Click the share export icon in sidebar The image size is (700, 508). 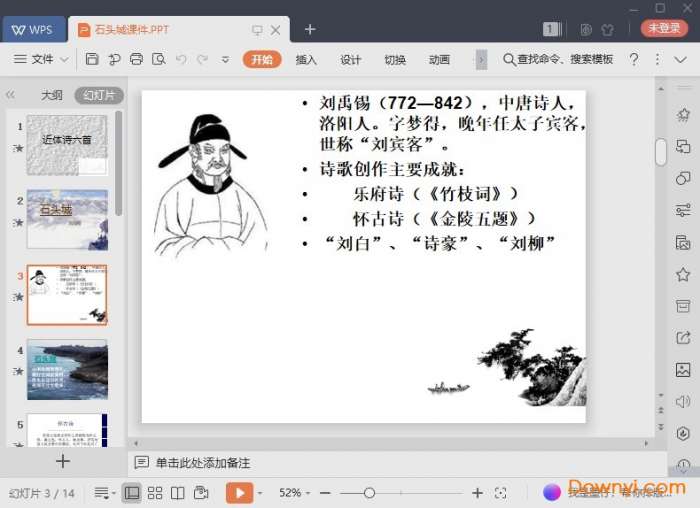pyautogui.click(x=683, y=337)
